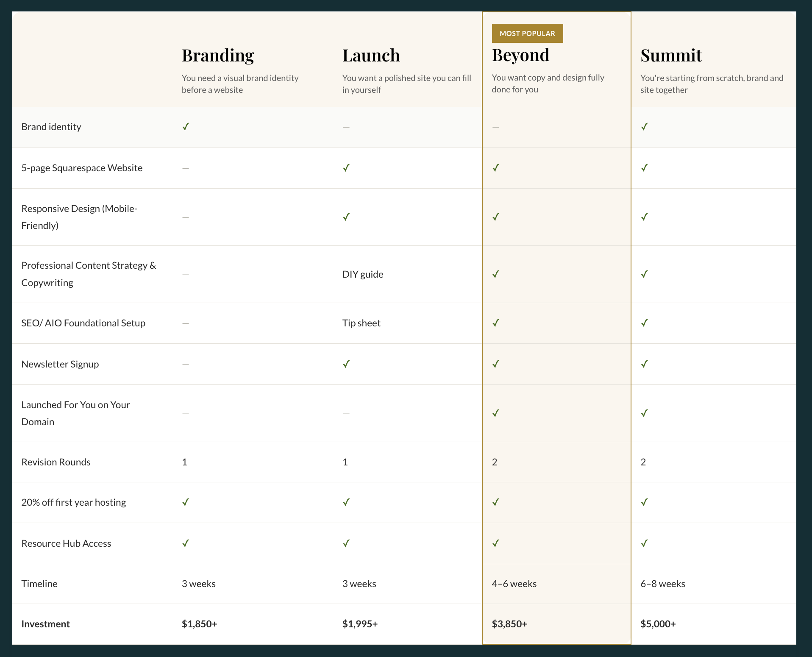Click 'You want copy and design' description
The image size is (812, 657).
coord(548,84)
